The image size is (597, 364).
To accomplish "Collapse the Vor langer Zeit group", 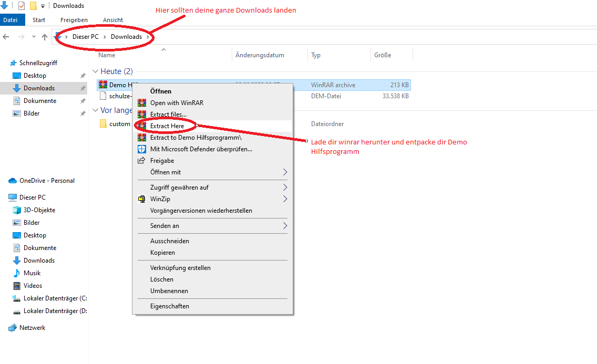I will point(95,110).
